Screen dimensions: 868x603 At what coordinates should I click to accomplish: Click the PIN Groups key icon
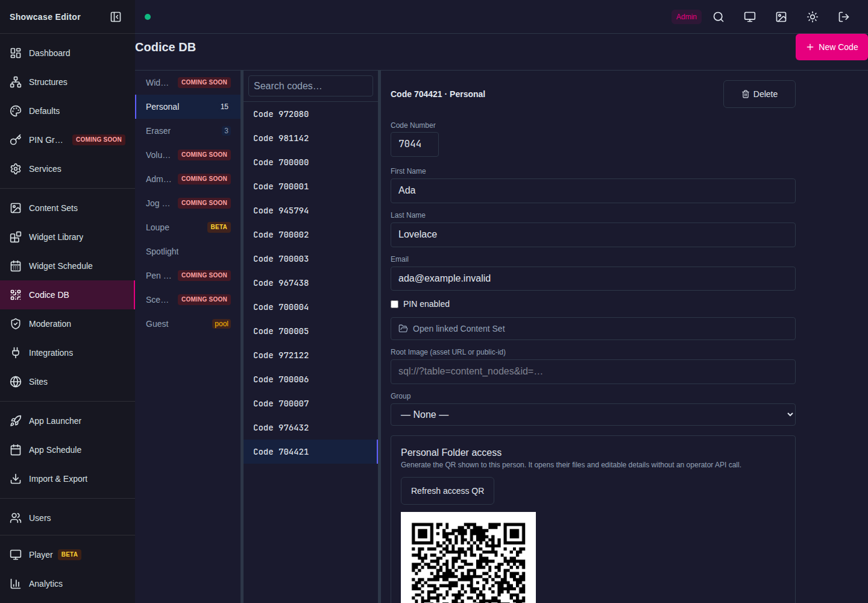16,140
